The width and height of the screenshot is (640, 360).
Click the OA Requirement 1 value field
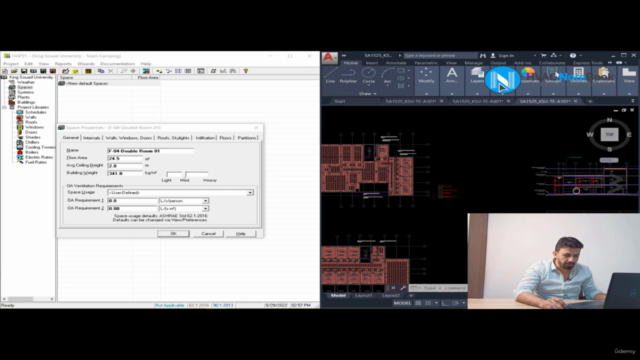coord(132,201)
